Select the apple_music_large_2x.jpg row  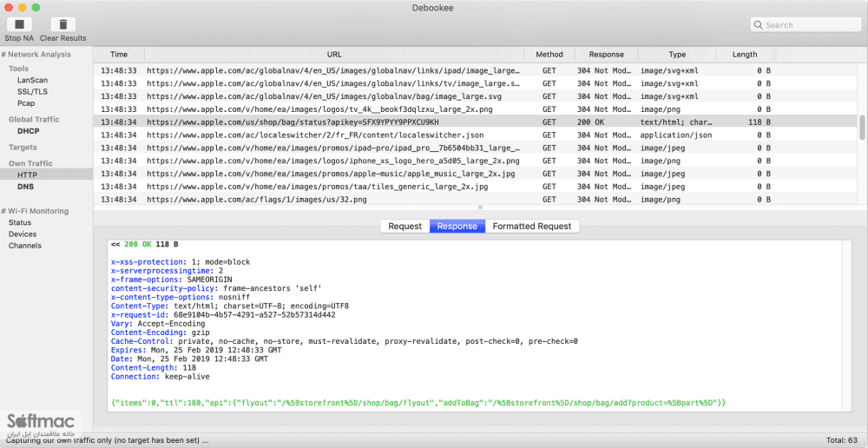point(476,174)
